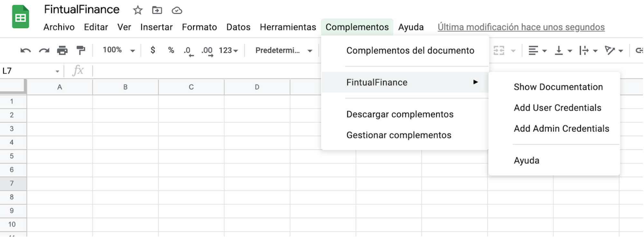The width and height of the screenshot is (644, 237).
Task: Click the percent format icon
Action: (171, 50)
